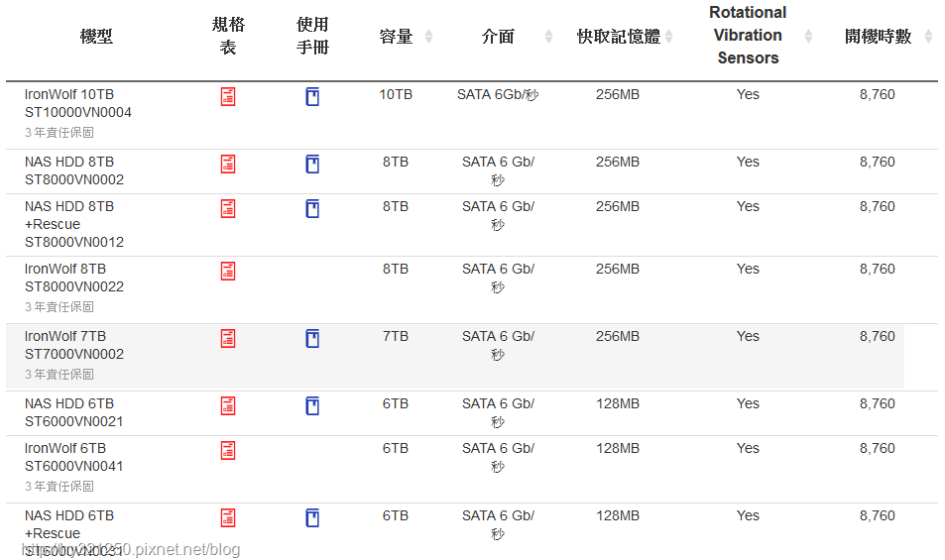Click the 規格表 column header
The height and width of the screenshot is (560, 945).
point(228,36)
